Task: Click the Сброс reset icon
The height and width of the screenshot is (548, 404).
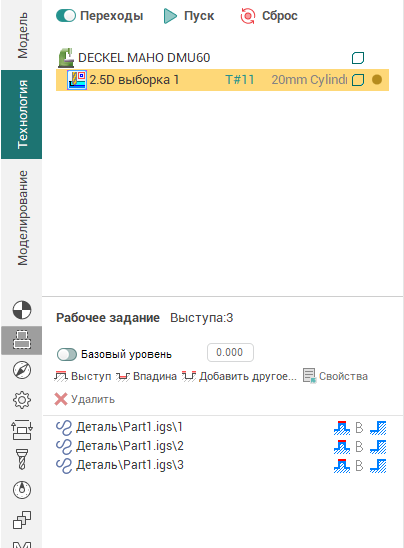Action: click(x=247, y=16)
